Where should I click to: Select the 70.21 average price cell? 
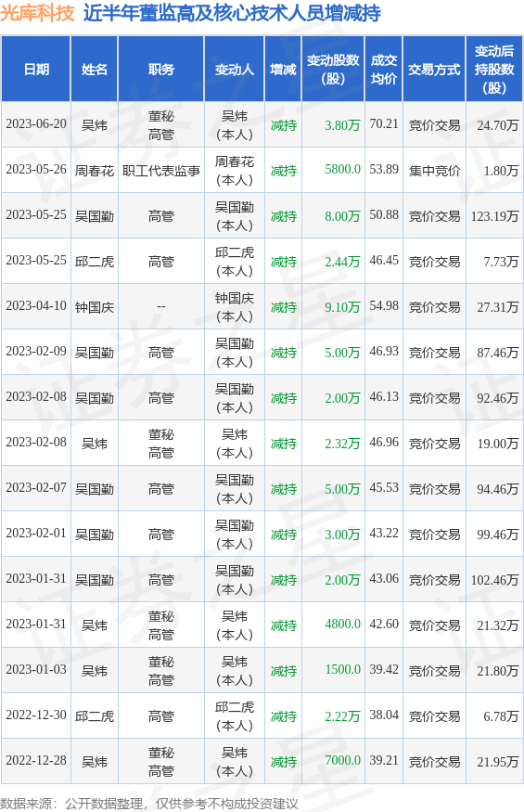coord(384,123)
